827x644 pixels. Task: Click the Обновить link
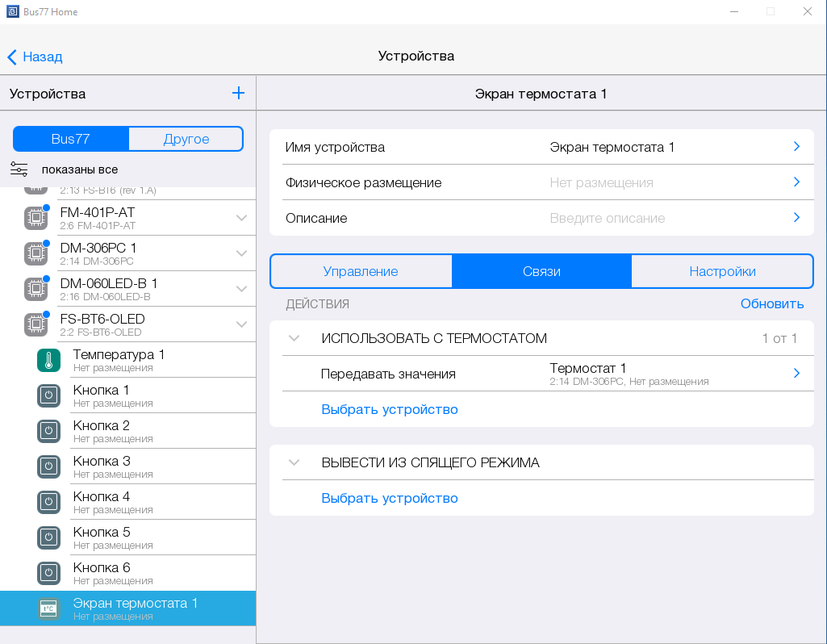pyautogui.click(x=771, y=303)
